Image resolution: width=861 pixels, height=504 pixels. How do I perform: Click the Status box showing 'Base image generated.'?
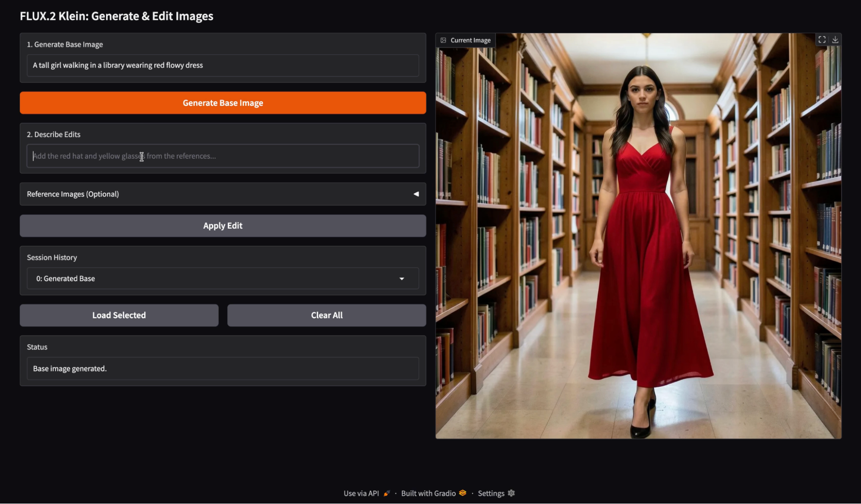pyautogui.click(x=223, y=369)
